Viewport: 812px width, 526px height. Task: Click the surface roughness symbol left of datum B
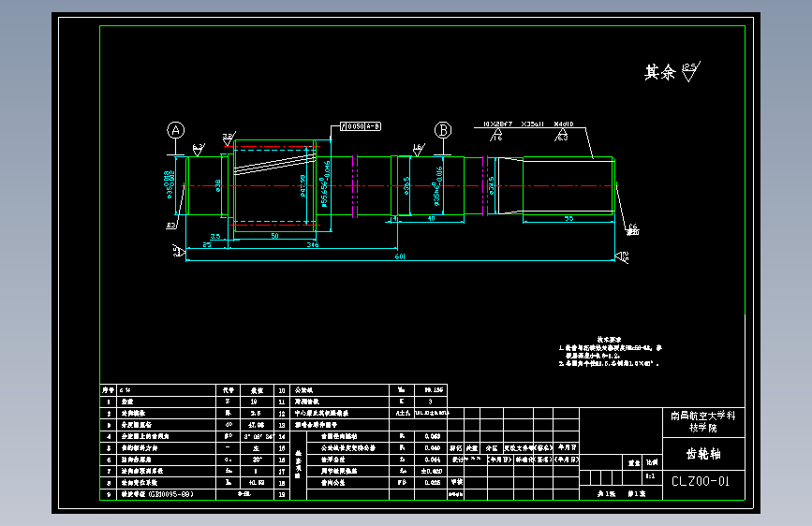click(419, 150)
